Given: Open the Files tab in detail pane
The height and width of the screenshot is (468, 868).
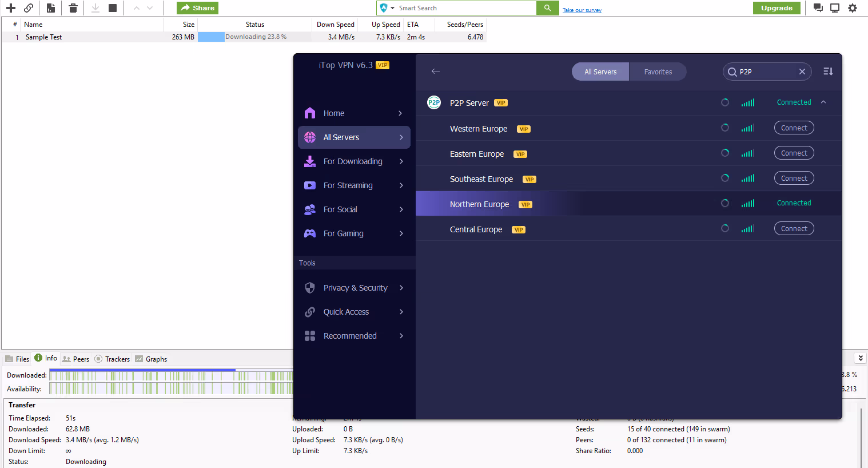Looking at the screenshot, I should pyautogui.click(x=17, y=359).
